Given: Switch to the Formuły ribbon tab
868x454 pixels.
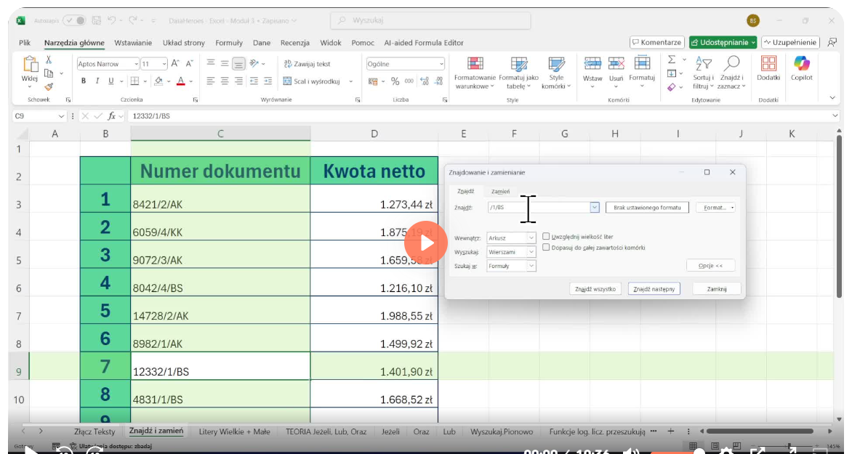Looking at the screenshot, I should (228, 43).
